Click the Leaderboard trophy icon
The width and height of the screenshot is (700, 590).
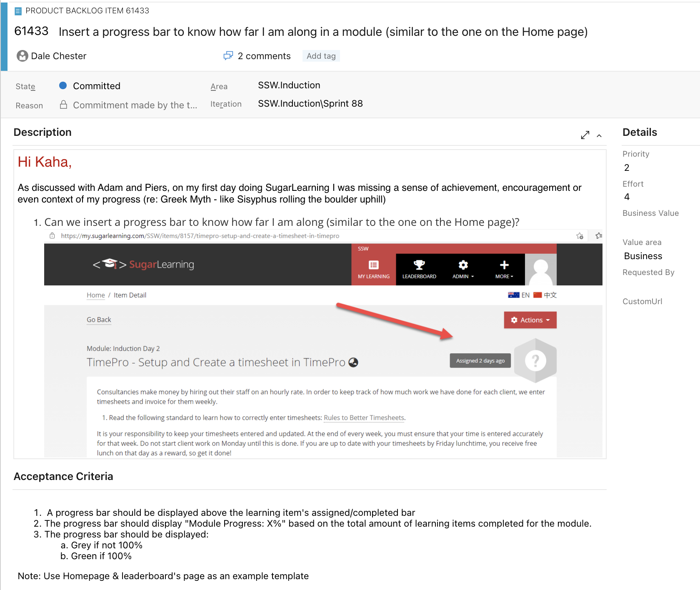tap(419, 265)
